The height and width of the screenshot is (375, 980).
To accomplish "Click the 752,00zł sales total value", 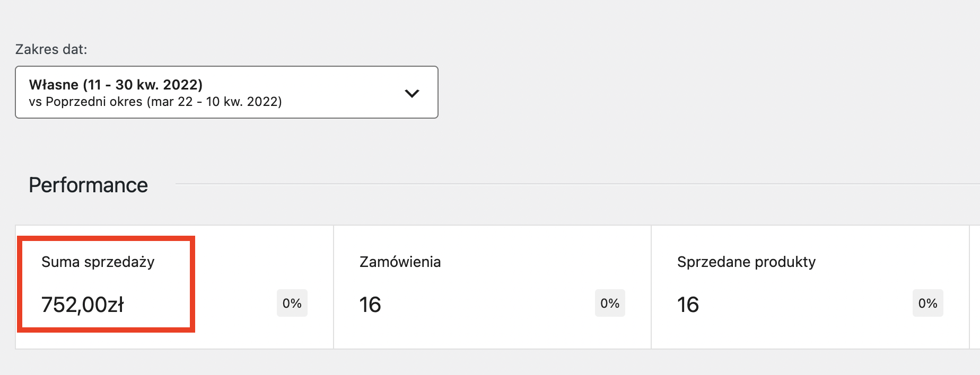I will (x=83, y=305).
